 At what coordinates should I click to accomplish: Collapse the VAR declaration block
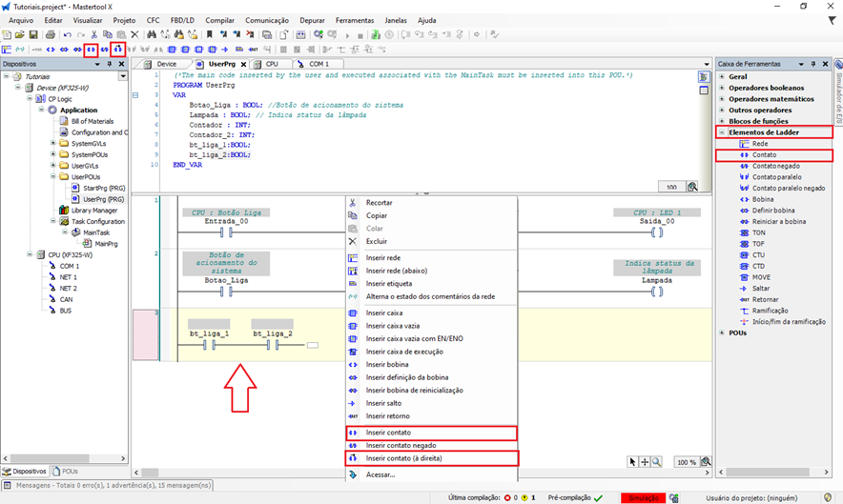[136, 96]
